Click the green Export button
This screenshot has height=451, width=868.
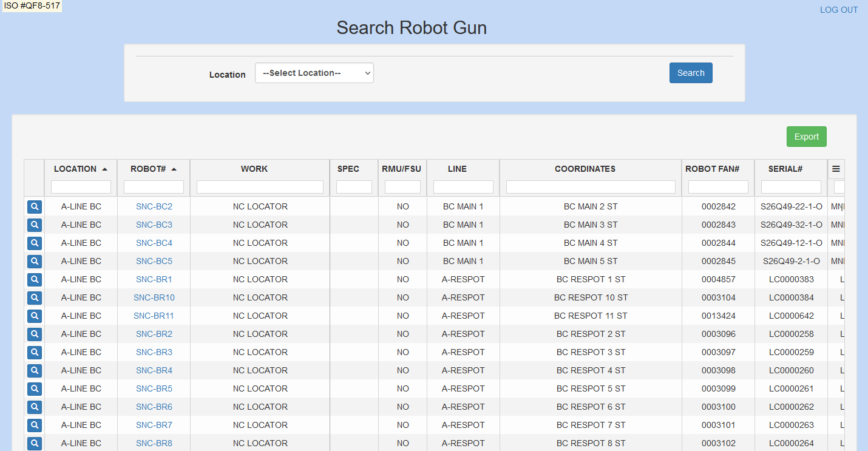click(806, 137)
